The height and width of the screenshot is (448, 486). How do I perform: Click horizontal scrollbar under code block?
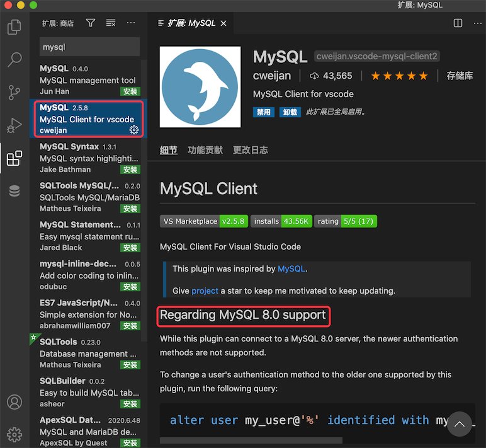pos(251,440)
